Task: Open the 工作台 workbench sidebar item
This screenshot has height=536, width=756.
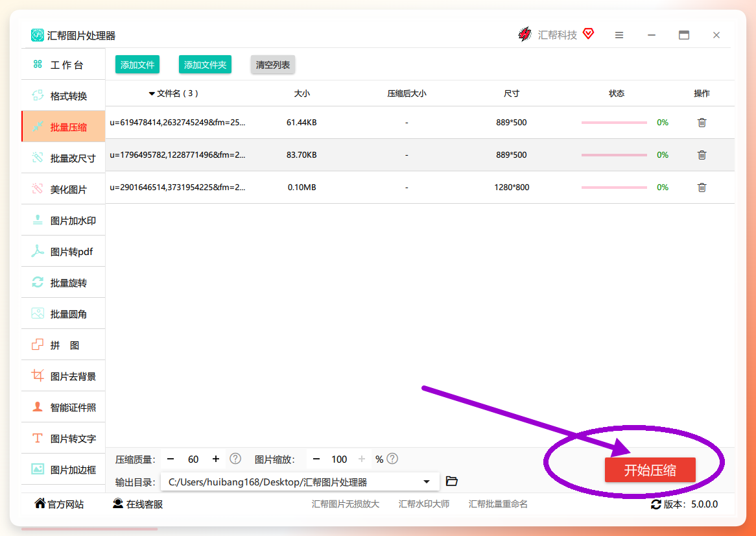Action: [63, 65]
